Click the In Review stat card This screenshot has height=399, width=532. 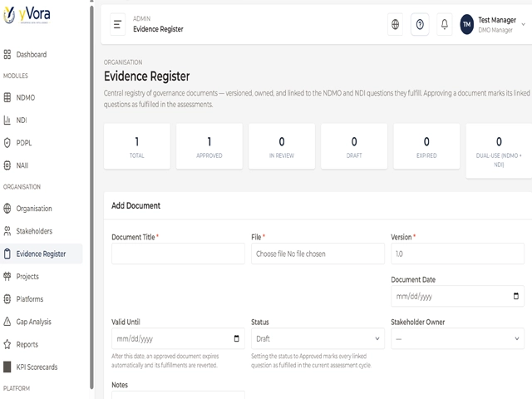[282, 146]
